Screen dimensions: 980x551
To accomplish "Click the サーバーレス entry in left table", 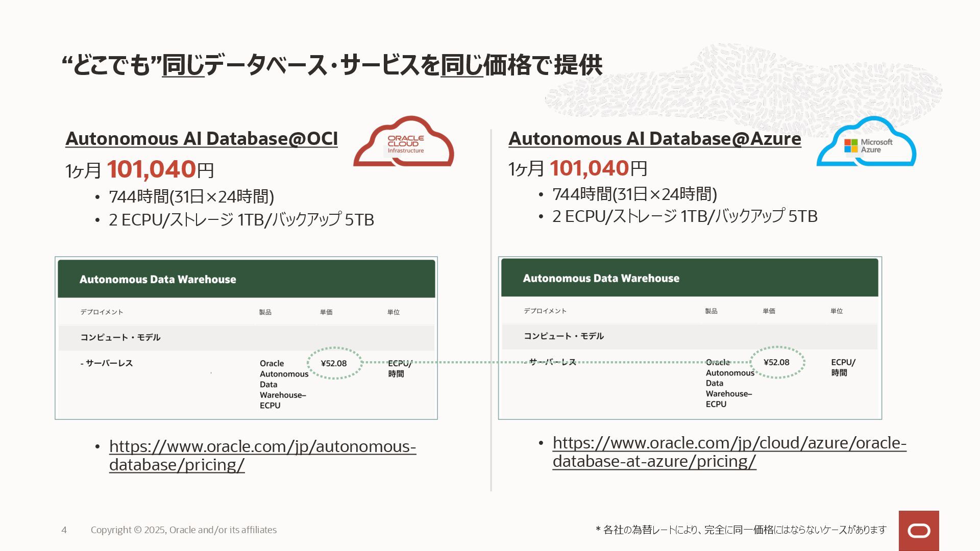I will 107,363.
